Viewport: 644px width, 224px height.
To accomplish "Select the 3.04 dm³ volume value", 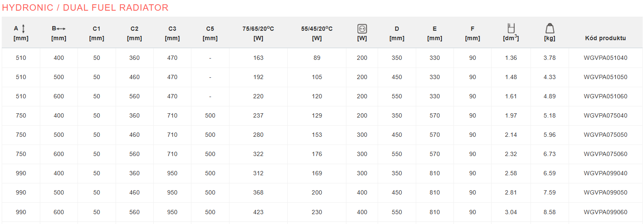I will tap(511, 212).
